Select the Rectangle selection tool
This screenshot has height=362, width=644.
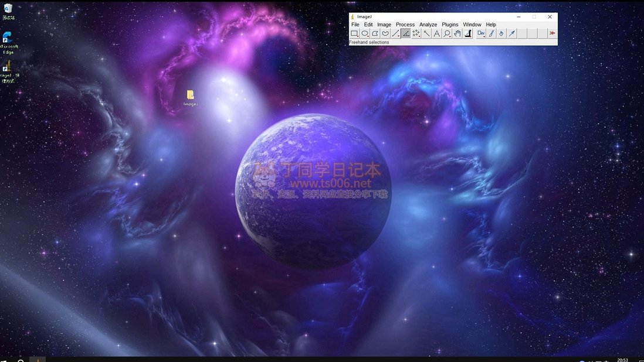[x=354, y=34]
